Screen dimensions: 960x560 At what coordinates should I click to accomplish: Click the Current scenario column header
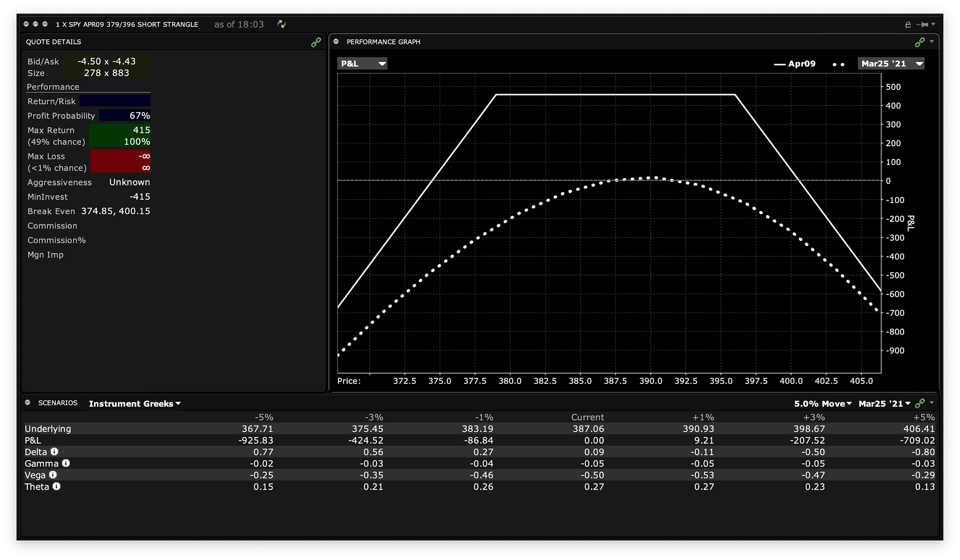(587, 417)
